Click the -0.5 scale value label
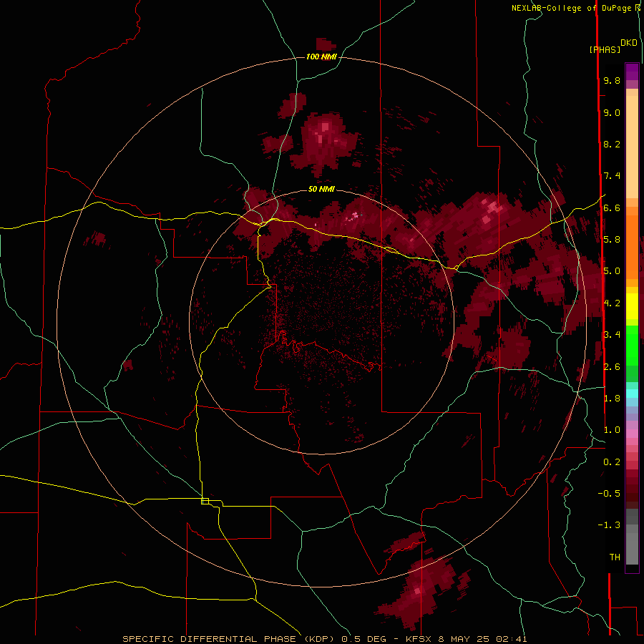This screenshot has width=644, height=644. coord(609,494)
